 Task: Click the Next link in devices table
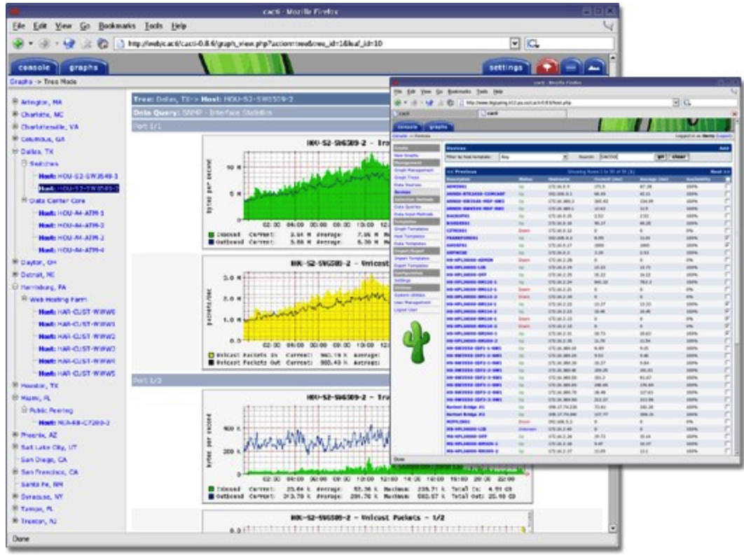pyautogui.click(x=719, y=171)
